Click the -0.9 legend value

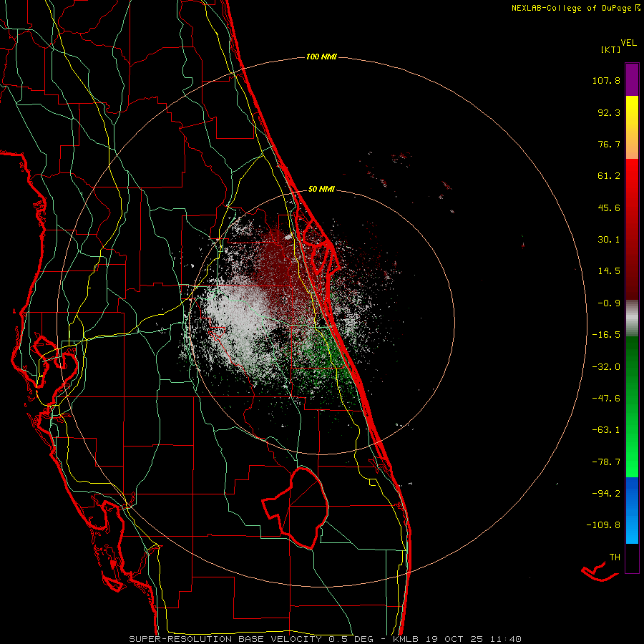pos(609,303)
